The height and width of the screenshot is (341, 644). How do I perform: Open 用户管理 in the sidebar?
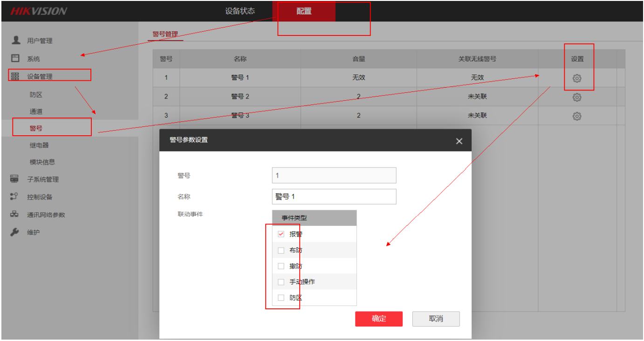click(40, 41)
